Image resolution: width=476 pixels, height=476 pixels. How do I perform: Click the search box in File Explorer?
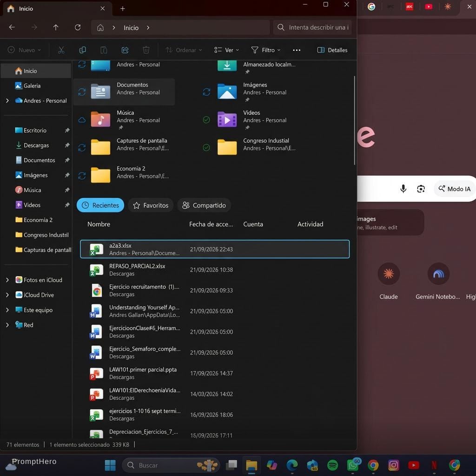(312, 27)
